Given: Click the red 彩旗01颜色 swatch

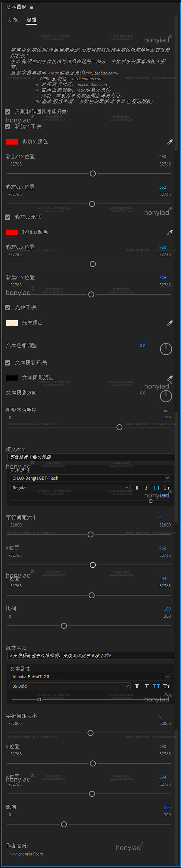Looking at the screenshot, I should pos(12,142).
